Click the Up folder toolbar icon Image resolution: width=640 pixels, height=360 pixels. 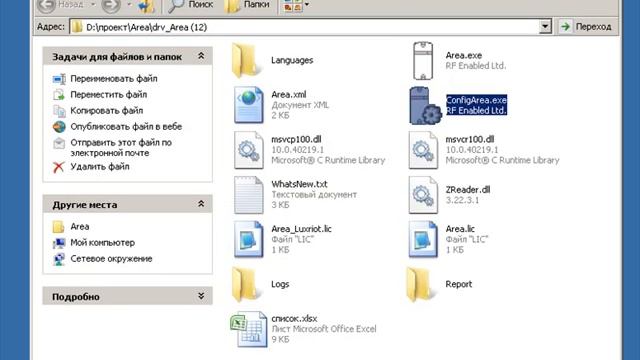tap(146, 5)
